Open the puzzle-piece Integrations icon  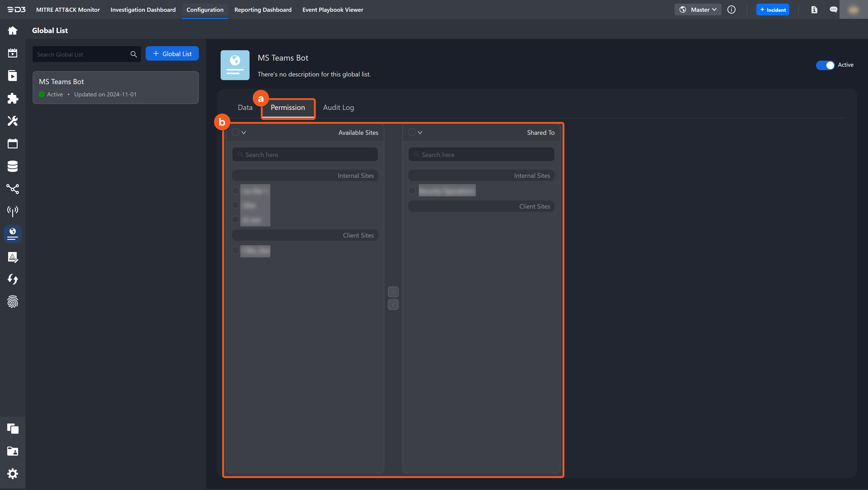[x=12, y=98]
